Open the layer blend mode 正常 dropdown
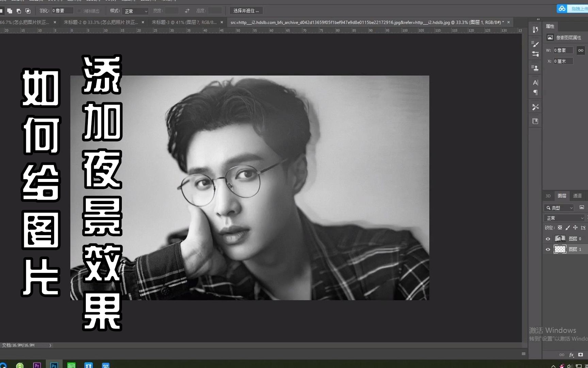This screenshot has height=368, width=588. [564, 218]
